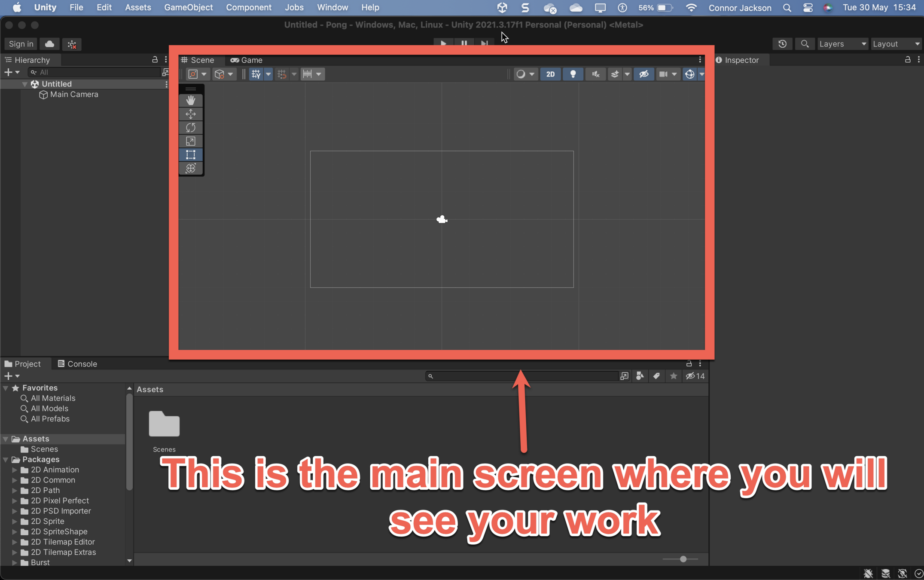Select the Hand (view) tool
The height and width of the screenshot is (580, 924).
pos(191,100)
